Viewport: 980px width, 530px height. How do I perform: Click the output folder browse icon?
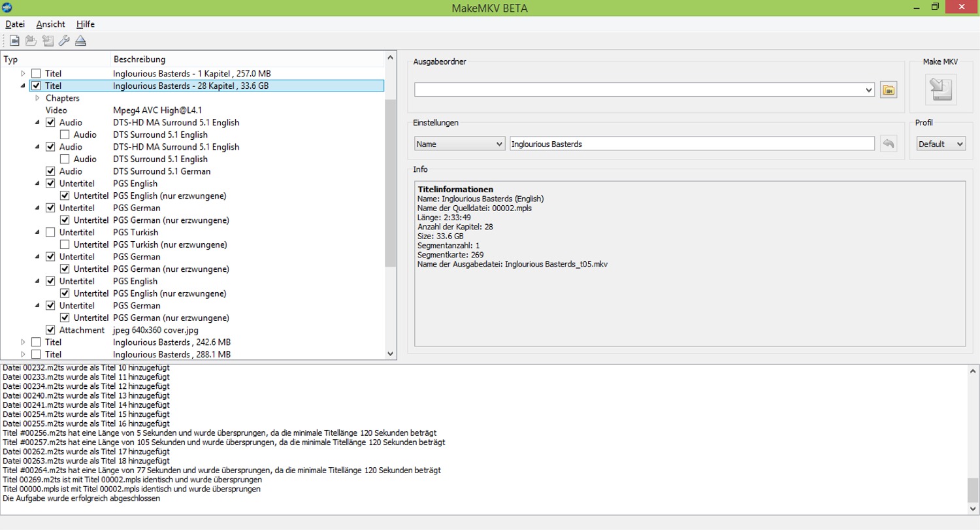click(888, 90)
